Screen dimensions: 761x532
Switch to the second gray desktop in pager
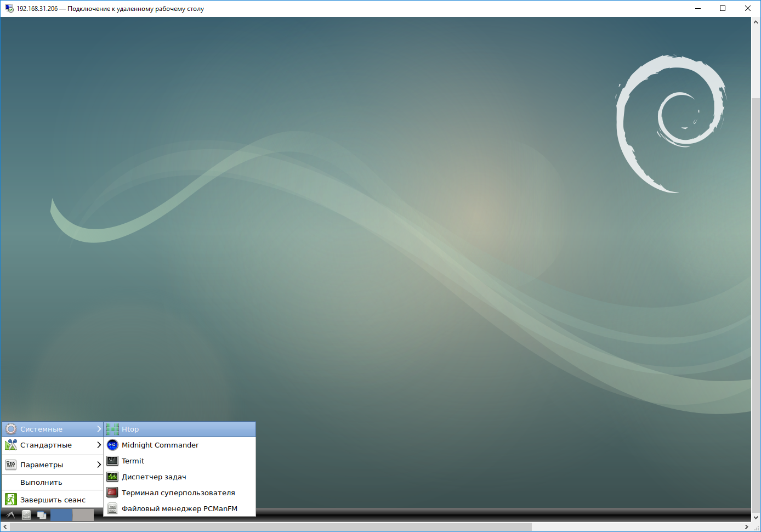coord(83,515)
